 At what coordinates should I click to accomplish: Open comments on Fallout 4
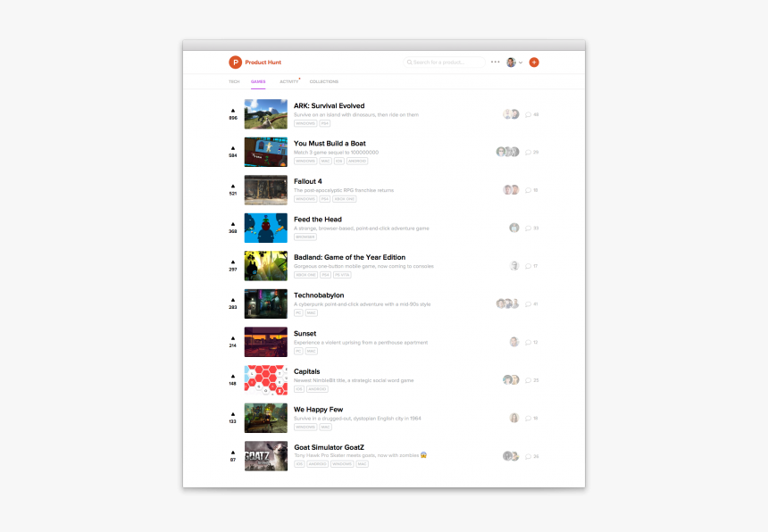(x=527, y=189)
